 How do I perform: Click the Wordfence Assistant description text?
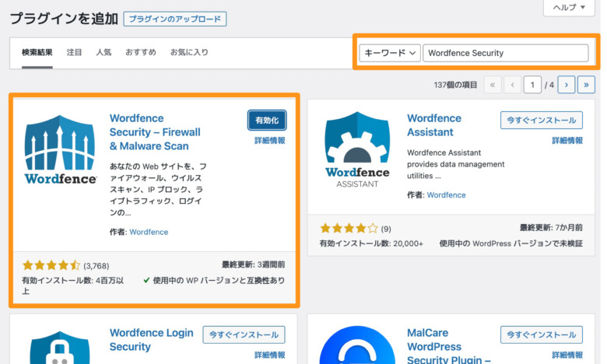455,164
